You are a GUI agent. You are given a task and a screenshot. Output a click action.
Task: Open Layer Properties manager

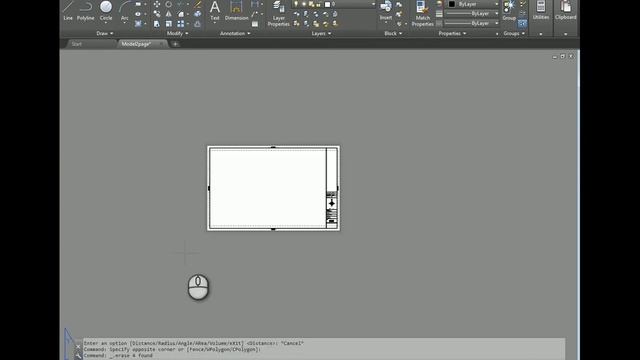278,14
